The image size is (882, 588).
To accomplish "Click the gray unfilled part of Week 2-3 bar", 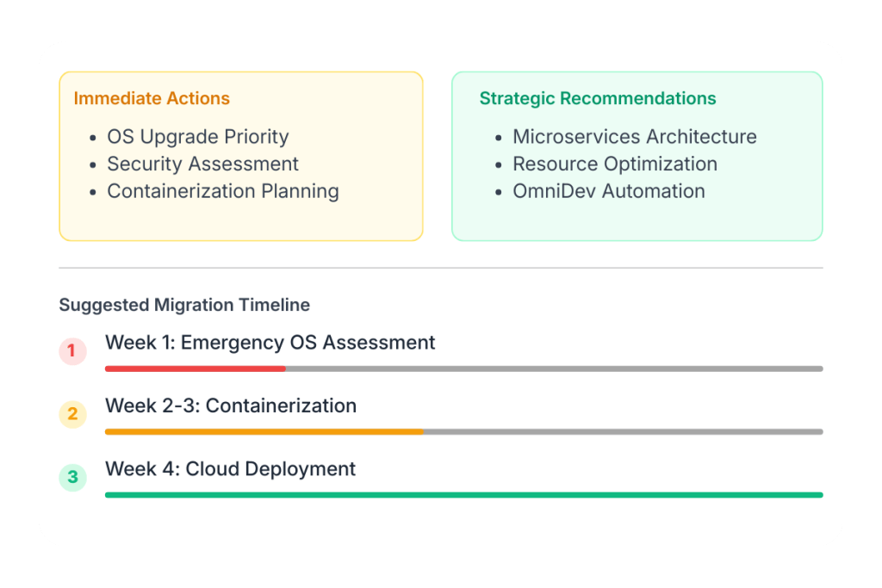I will (623, 431).
